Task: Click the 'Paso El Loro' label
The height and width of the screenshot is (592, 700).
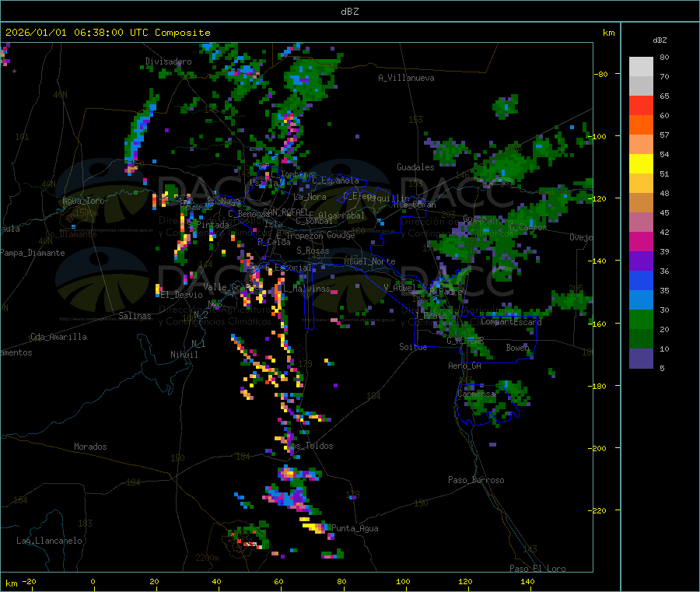Action: click(x=537, y=569)
